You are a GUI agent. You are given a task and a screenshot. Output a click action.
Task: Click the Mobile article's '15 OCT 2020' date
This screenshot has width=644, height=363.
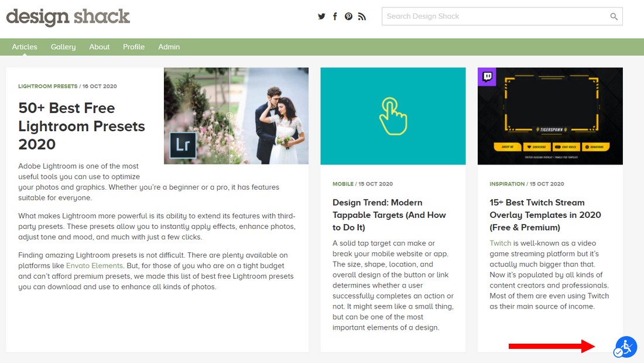pos(375,184)
